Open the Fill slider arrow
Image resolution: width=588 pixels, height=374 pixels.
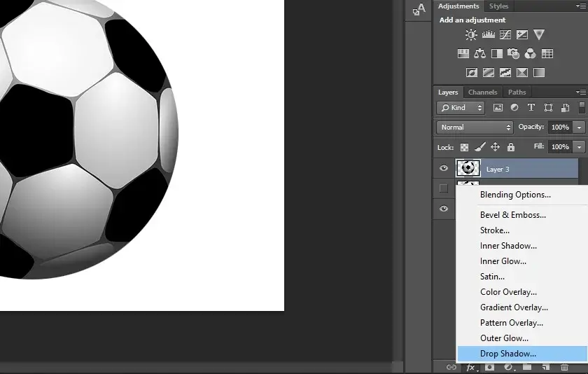pos(579,147)
